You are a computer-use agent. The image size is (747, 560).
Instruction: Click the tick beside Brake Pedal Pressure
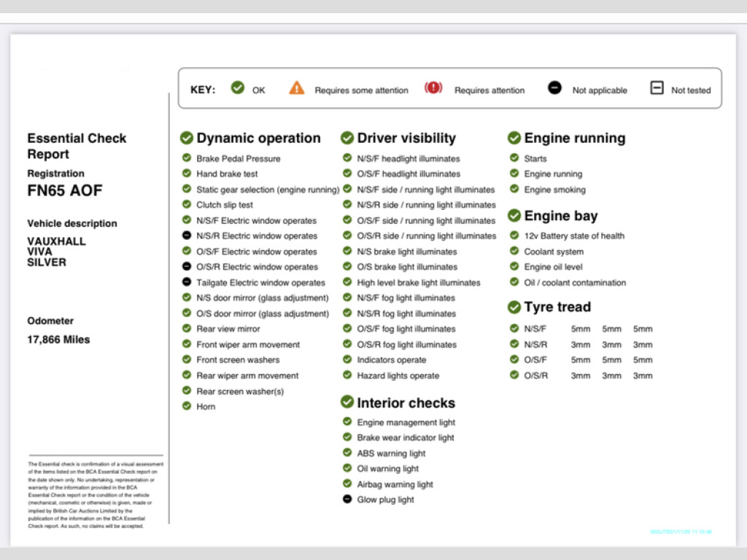pos(187,158)
